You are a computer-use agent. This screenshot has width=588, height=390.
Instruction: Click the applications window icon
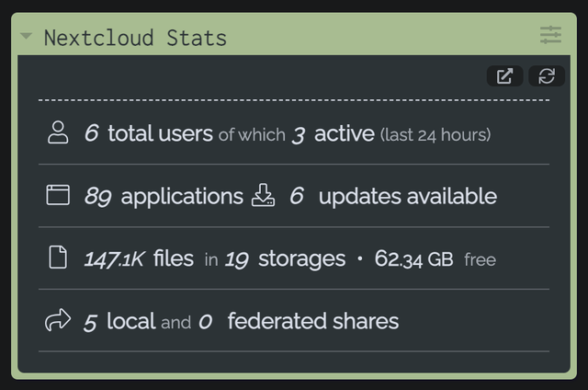(58, 195)
